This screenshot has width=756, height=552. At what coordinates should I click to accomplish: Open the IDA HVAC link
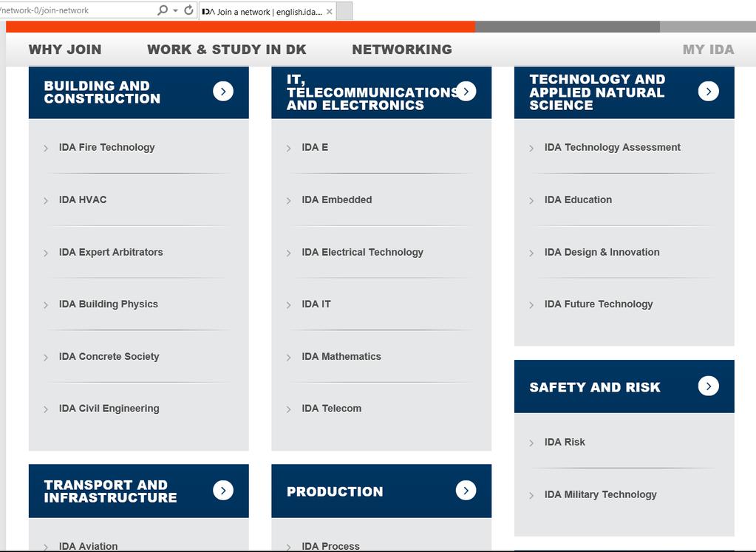point(83,200)
